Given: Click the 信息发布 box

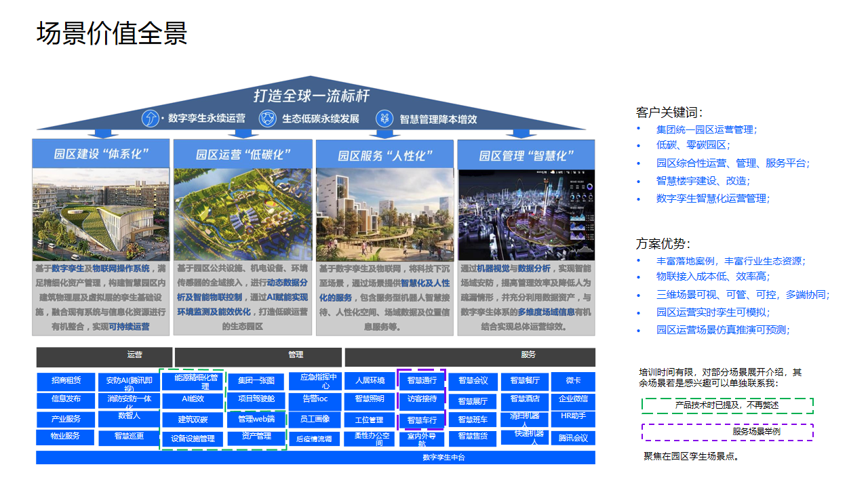Looking at the screenshot, I should click(x=66, y=399).
